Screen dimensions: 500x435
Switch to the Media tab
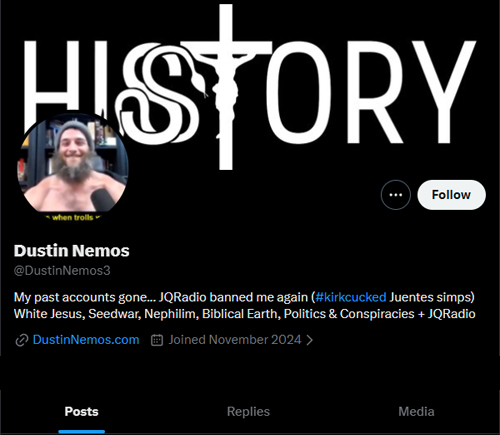pos(416,412)
